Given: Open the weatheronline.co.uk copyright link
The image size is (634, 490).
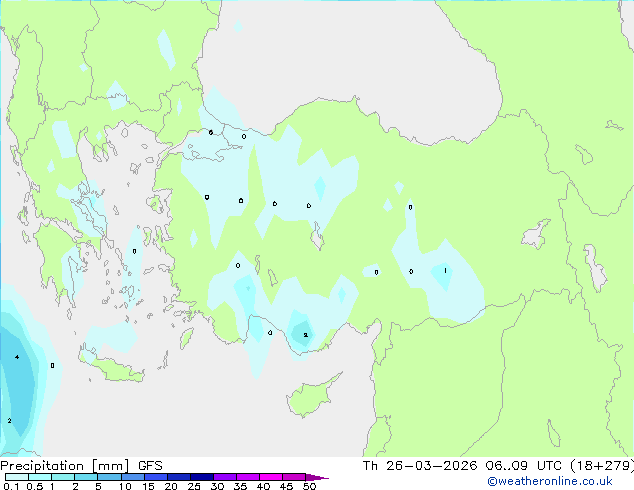Looking at the screenshot, I should point(550,481).
